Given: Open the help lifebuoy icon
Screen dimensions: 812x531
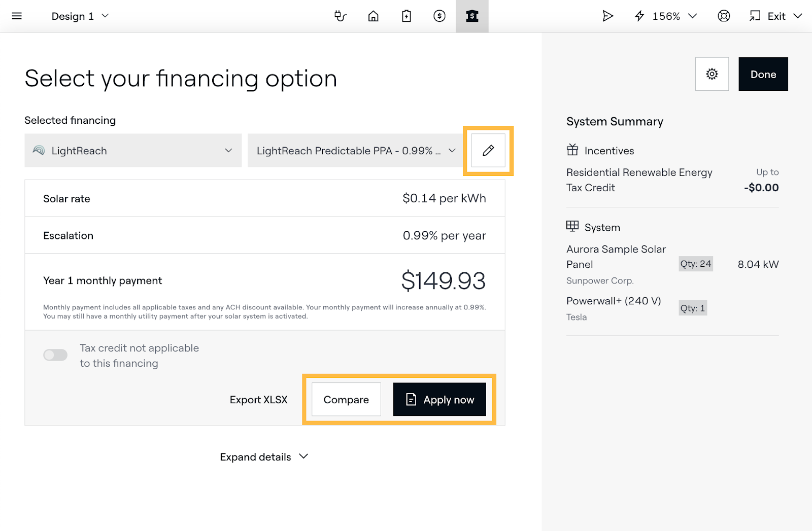Looking at the screenshot, I should tap(724, 16).
